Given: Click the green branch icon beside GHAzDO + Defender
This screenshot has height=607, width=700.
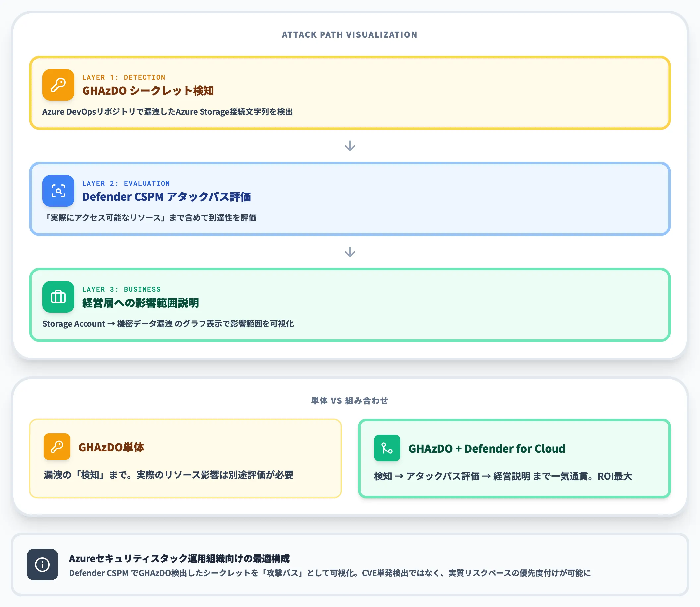Looking at the screenshot, I should coord(387,448).
